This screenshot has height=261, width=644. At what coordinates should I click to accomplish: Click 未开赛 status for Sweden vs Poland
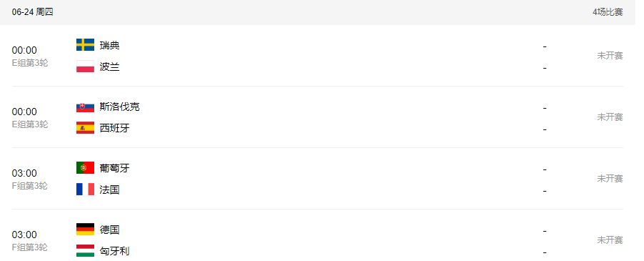610,56
